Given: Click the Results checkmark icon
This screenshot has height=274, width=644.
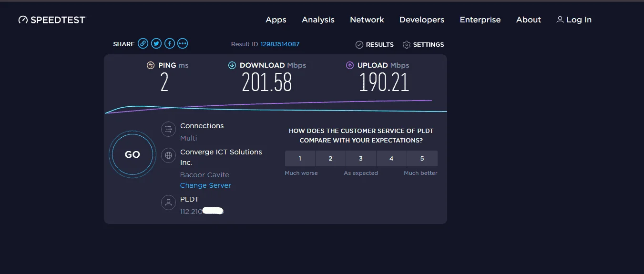Looking at the screenshot, I should point(359,45).
